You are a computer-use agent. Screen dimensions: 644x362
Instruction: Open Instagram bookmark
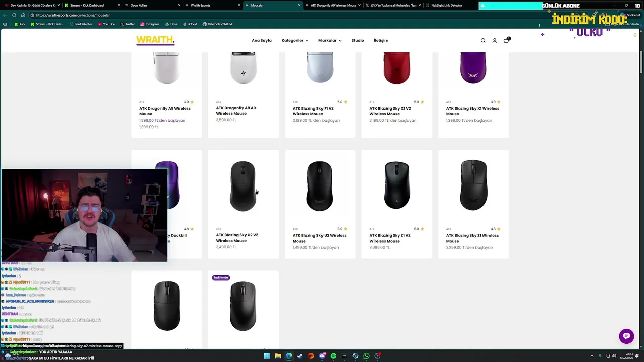click(149, 24)
